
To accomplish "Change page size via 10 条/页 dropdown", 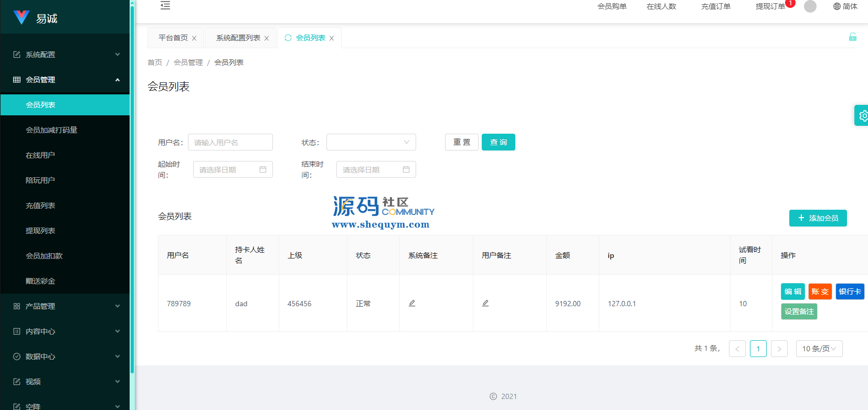I will [819, 349].
